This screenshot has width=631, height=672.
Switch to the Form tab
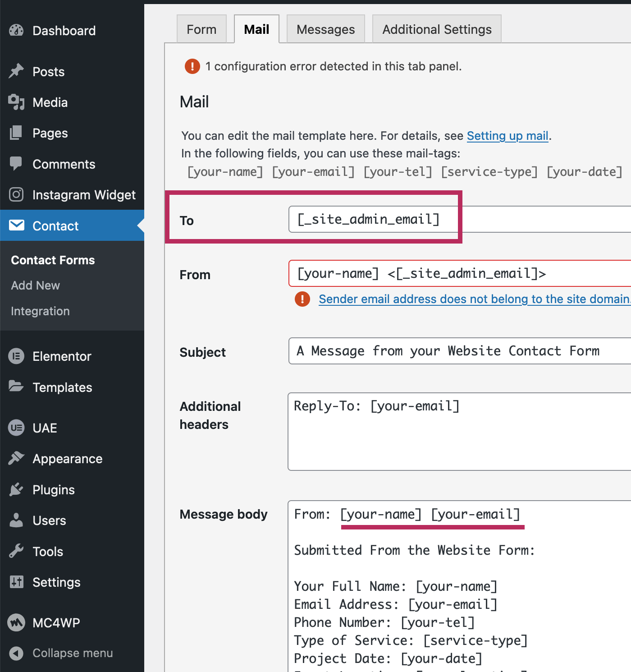(201, 29)
